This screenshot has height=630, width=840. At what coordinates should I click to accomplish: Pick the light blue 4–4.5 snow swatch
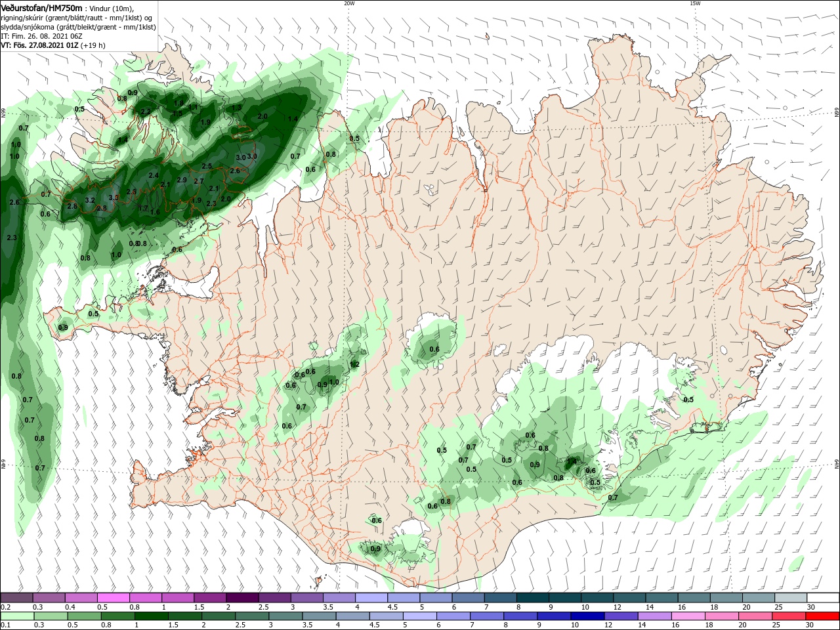tap(371, 598)
